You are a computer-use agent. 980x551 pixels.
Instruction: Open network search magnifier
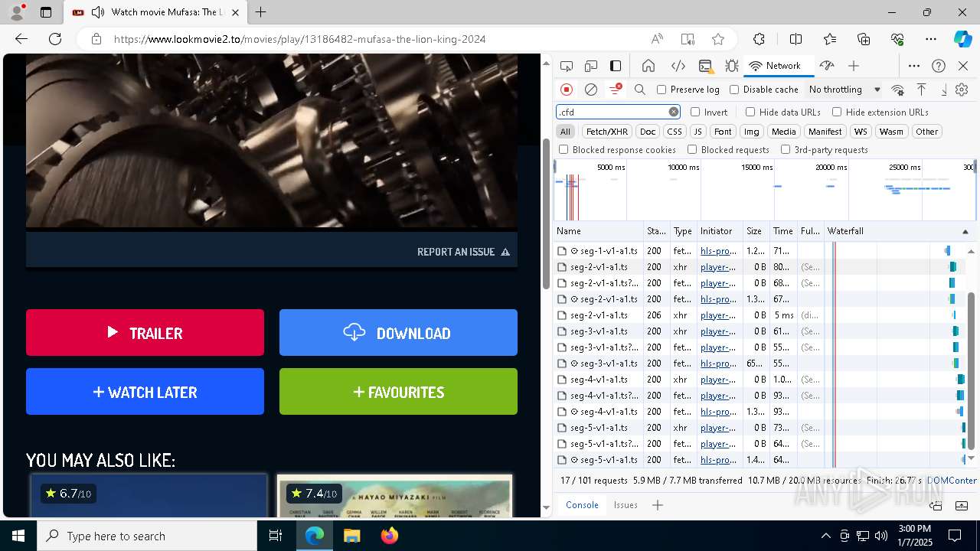pos(639,90)
